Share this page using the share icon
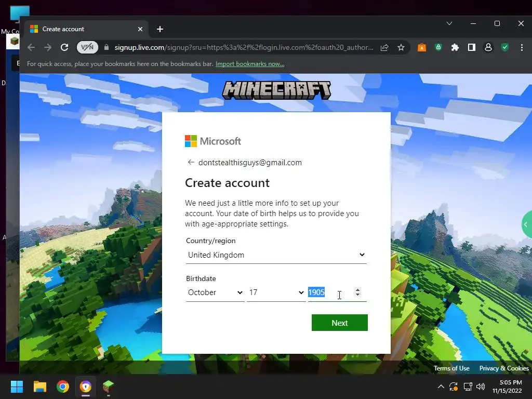The width and height of the screenshot is (532, 399). 384,47
